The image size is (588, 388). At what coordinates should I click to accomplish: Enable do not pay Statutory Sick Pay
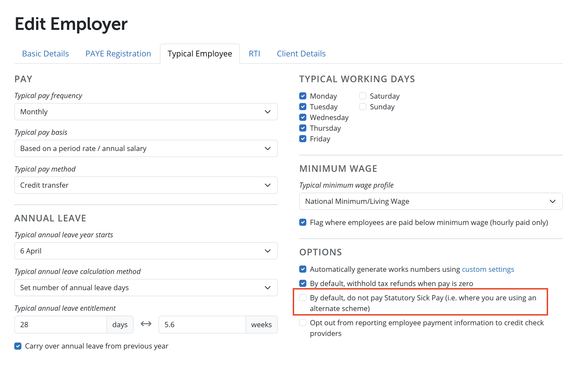click(303, 298)
